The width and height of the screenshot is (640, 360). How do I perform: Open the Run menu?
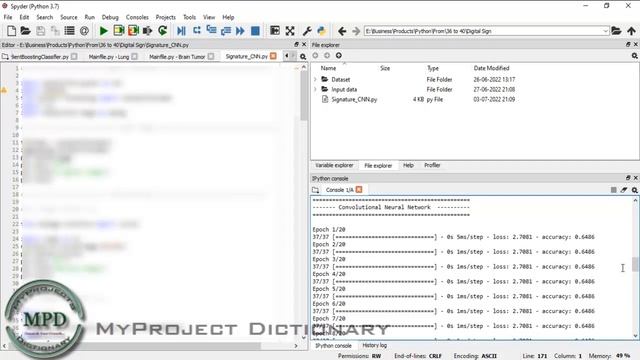(89, 17)
